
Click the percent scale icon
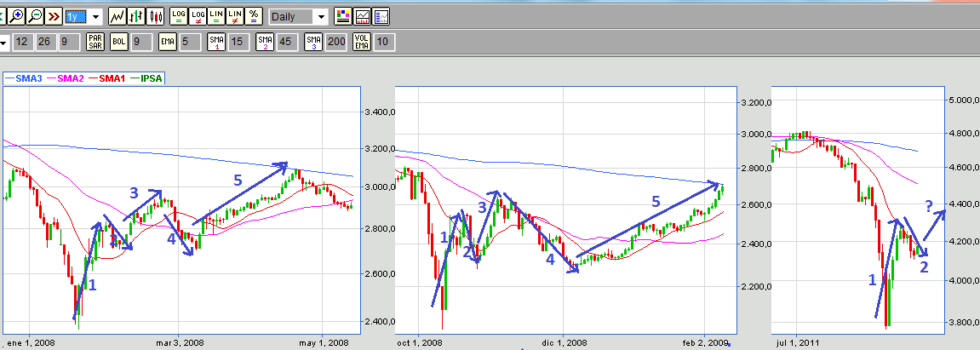pyautogui.click(x=254, y=16)
